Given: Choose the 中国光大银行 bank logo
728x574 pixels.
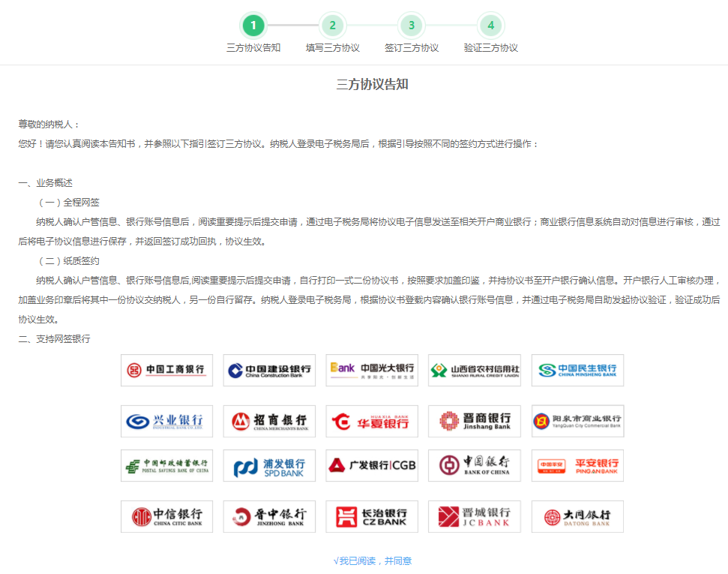Looking at the screenshot, I should [x=372, y=370].
